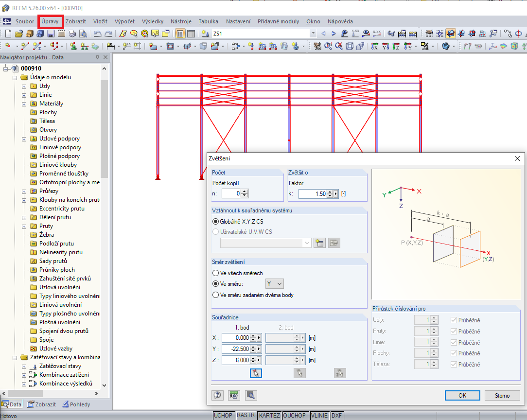This screenshot has width=527, height=420.
Task: Select Ve směru zadaném dvěma body
Action: click(216, 295)
